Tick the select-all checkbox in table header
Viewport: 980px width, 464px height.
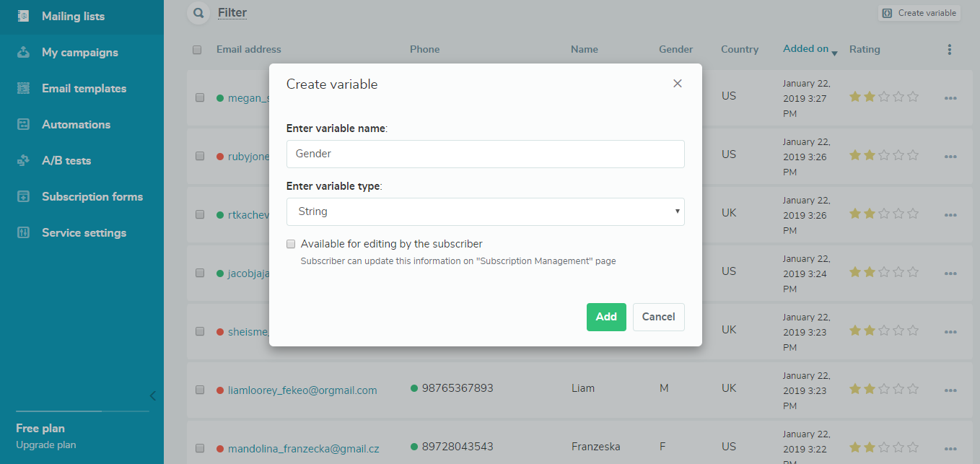coord(197,50)
